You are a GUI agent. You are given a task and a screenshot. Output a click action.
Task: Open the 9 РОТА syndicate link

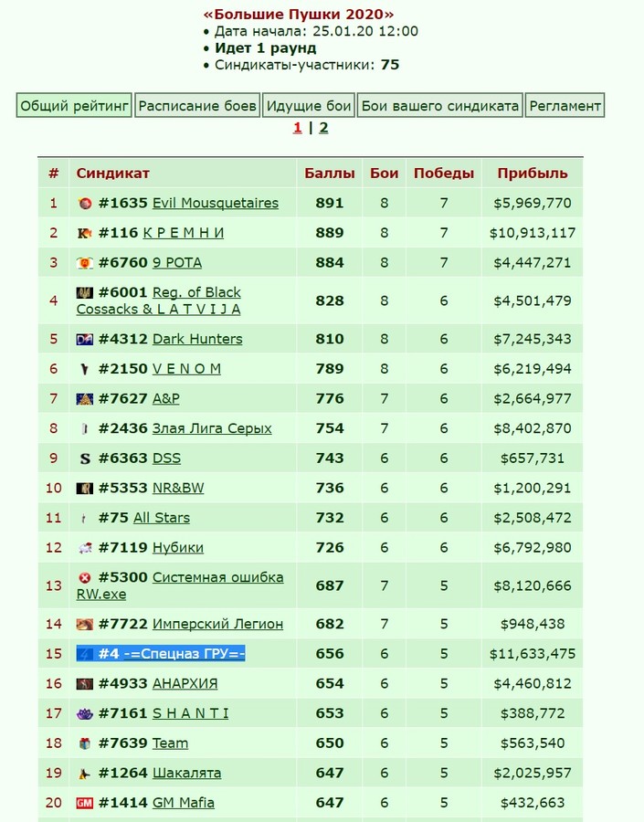pyautogui.click(x=177, y=263)
